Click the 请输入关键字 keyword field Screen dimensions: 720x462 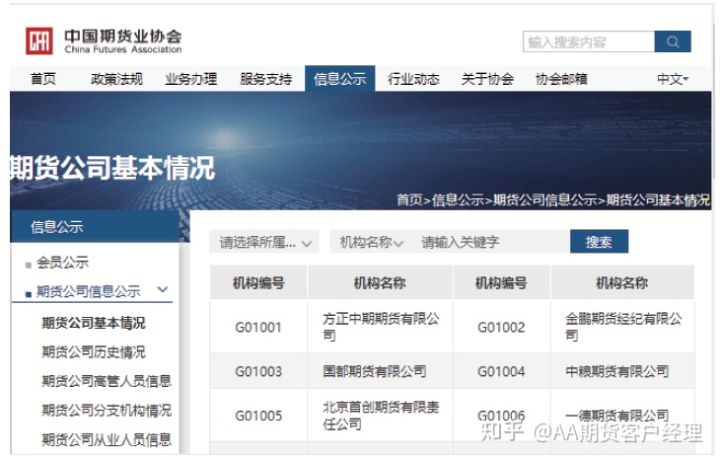click(x=491, y=242)
